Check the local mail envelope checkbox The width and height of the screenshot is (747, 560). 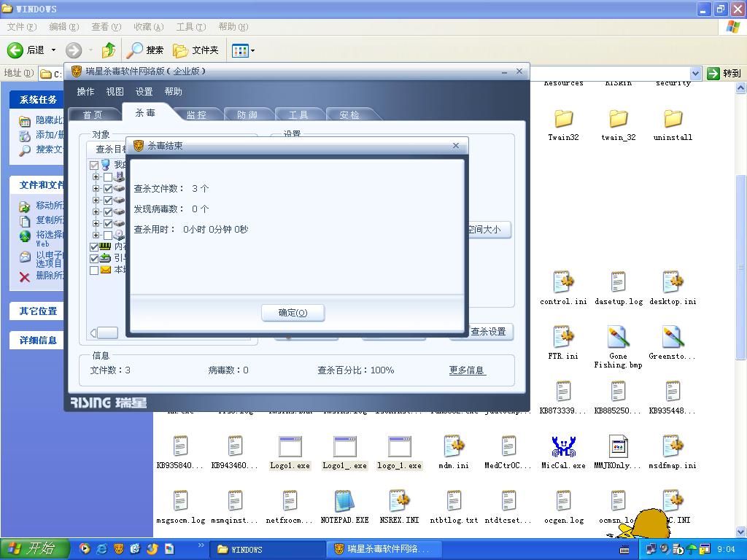94,270
